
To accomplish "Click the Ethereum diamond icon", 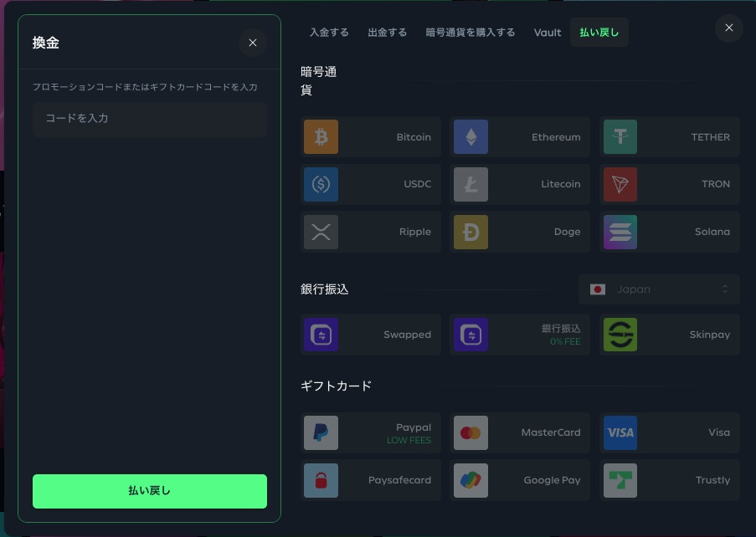I will tap(471, 137).
